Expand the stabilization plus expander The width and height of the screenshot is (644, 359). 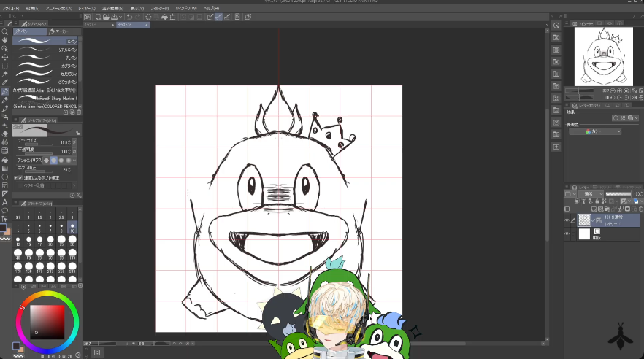pyautogui.click(x=15, y=177)
